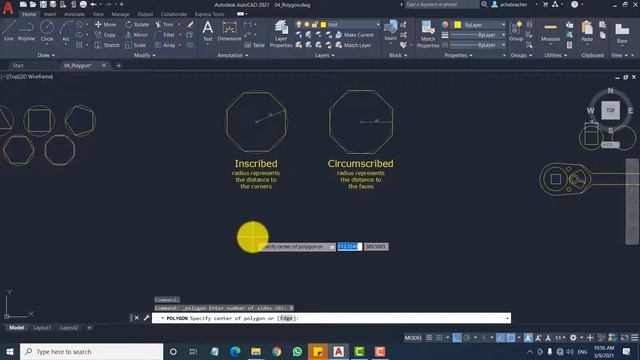The width and height of the screenshot is (640, 360).
Task: Open the Annotate ribbon tab
Action: (x=74, y=14)
